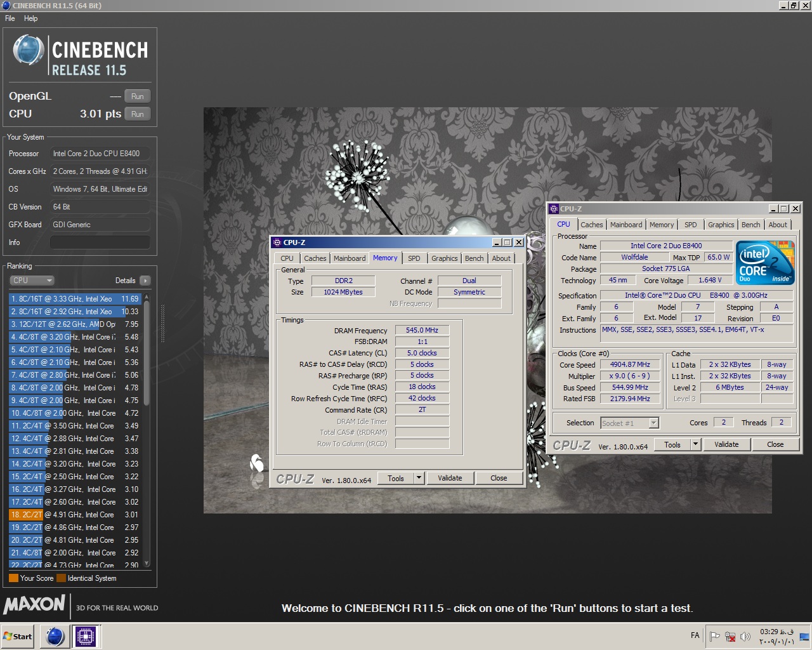This screenshot has width=812, height=650.
Task: Click the Identical System brown legend swatch
Action: (61, 578)
